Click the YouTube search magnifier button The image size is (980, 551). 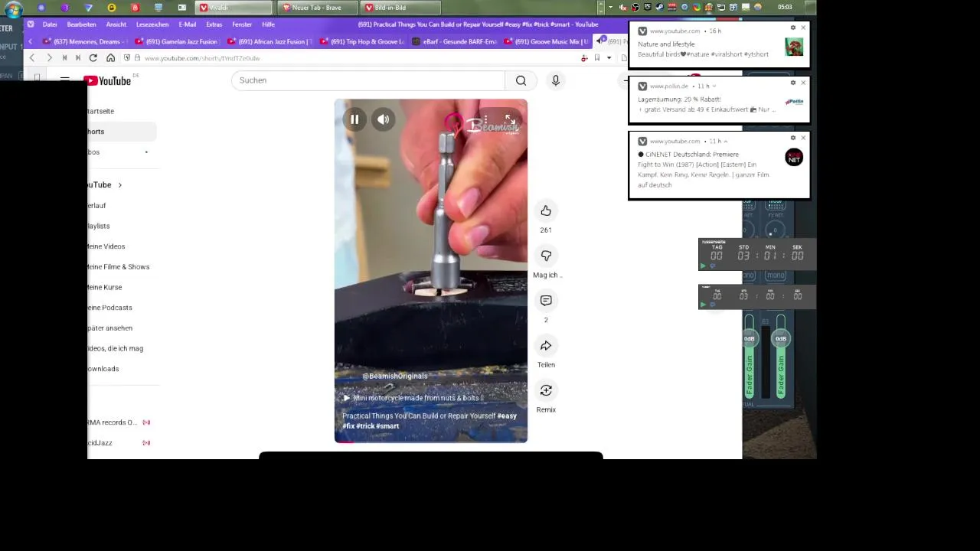[521, 80]
